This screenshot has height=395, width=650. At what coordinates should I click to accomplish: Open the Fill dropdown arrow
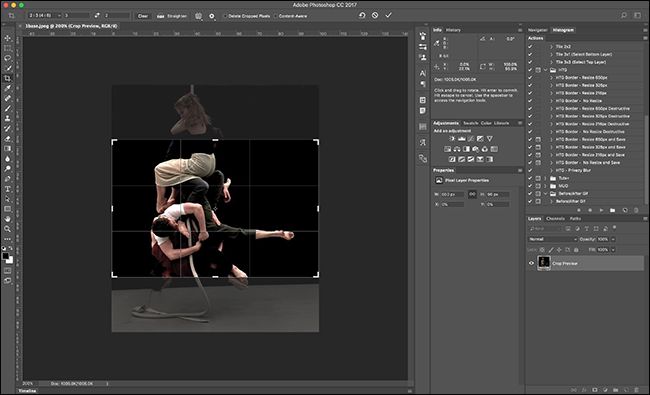[x=613, y=250]
